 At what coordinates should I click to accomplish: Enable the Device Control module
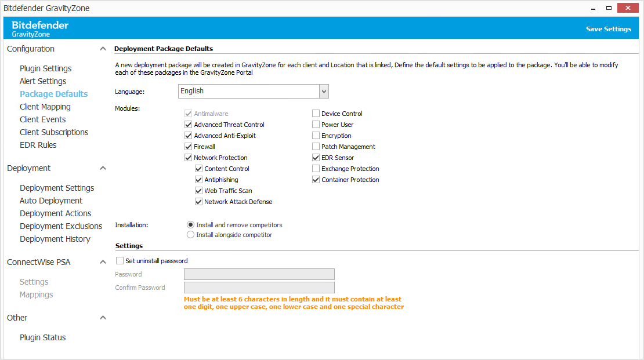click(316, 113)
